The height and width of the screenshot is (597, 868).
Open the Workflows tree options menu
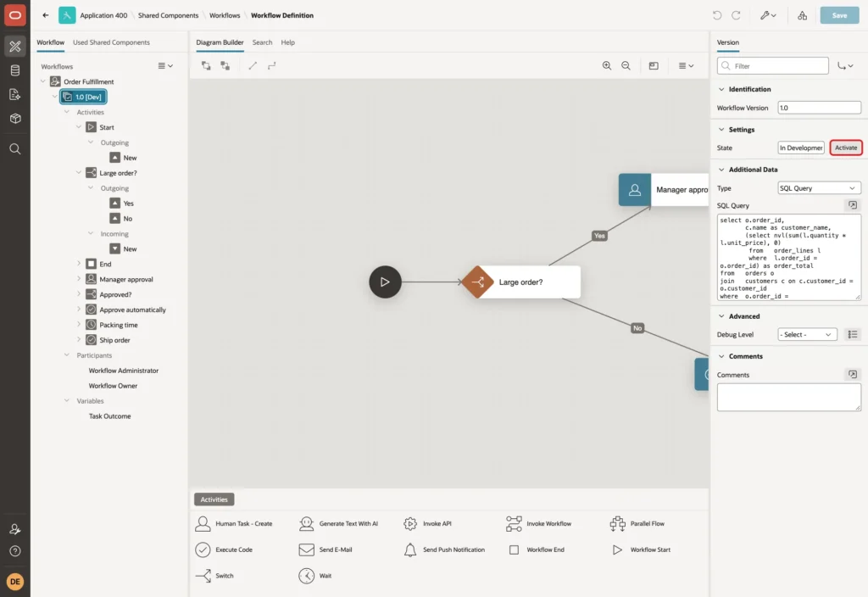[165, 66]
